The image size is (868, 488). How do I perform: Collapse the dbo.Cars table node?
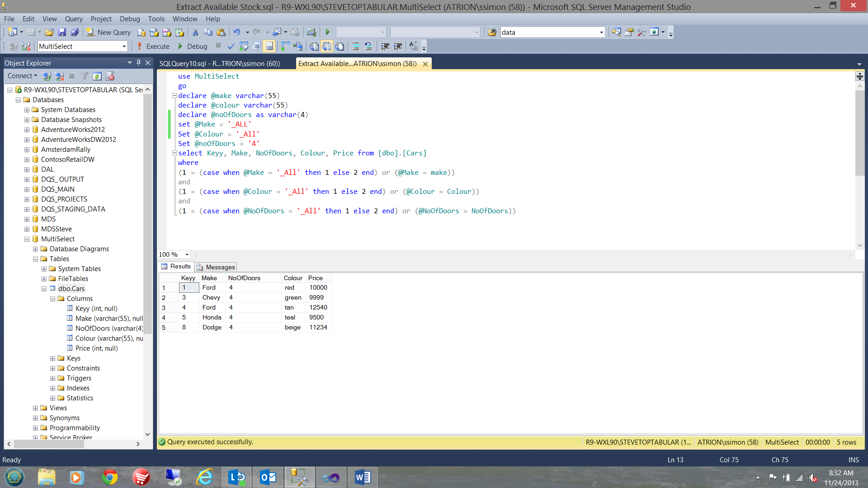click(x=44, y=289)
